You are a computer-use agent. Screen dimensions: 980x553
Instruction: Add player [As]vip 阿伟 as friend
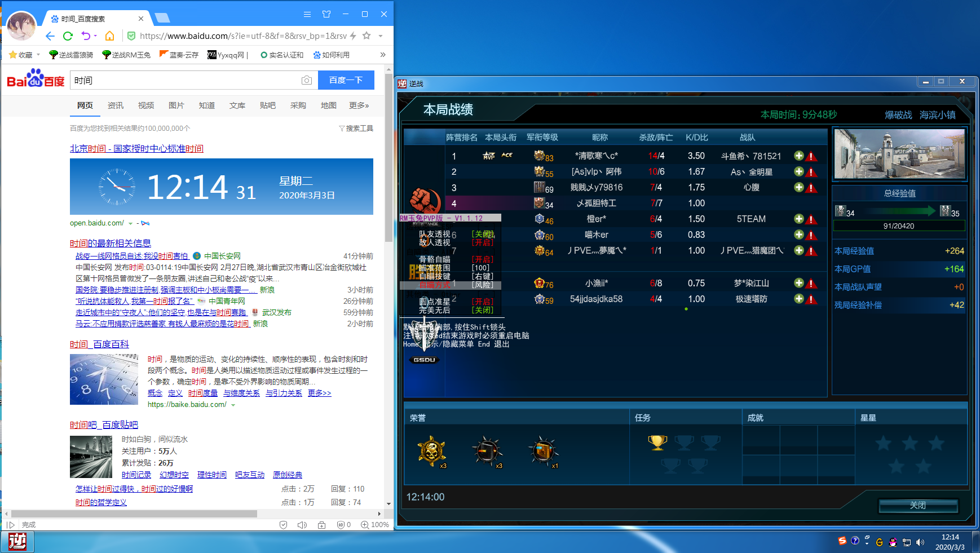click(x=799, y=171)
